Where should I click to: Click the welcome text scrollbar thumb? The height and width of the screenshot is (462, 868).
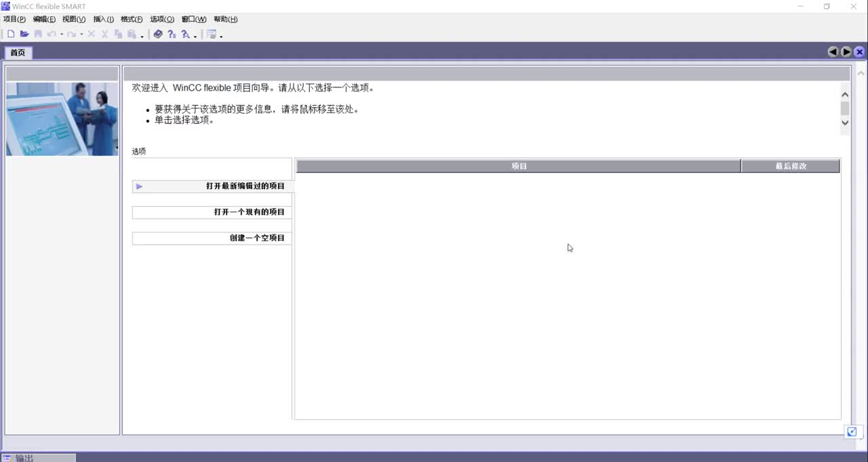click(x=845, y=108)
